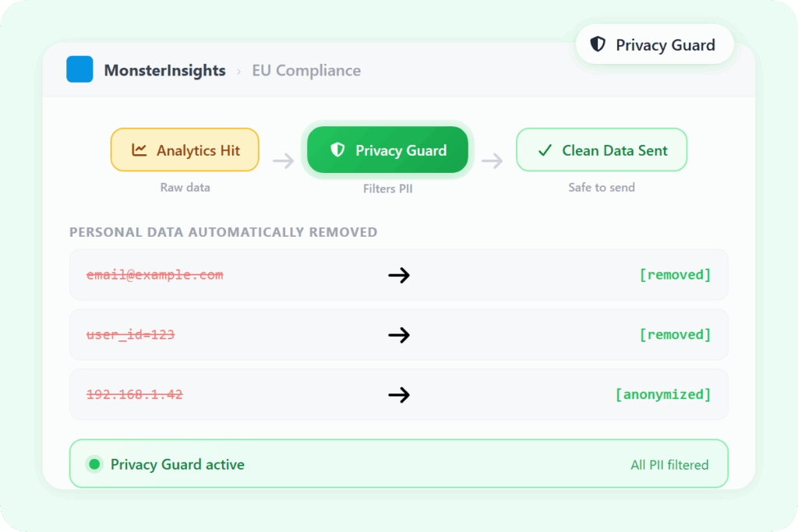Click the breadcrumb chevron after MonsterInsights
Screen dimensions: 798x532
(238, 71)
